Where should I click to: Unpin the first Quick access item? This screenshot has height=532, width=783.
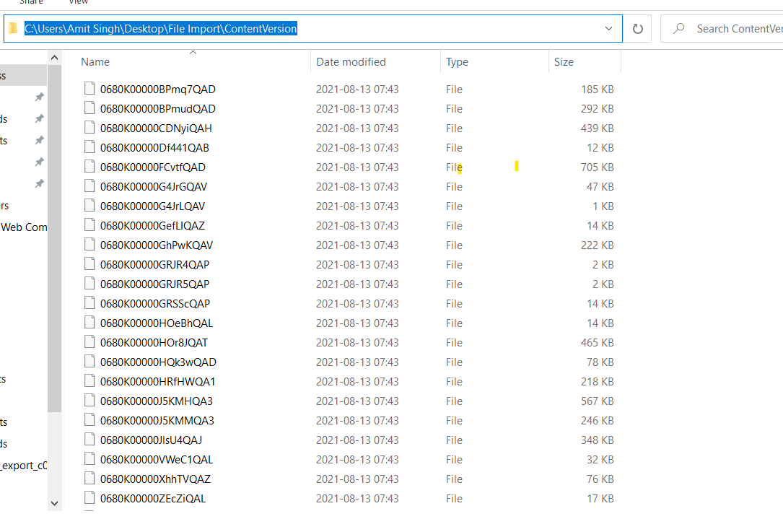tap(40, 97)
